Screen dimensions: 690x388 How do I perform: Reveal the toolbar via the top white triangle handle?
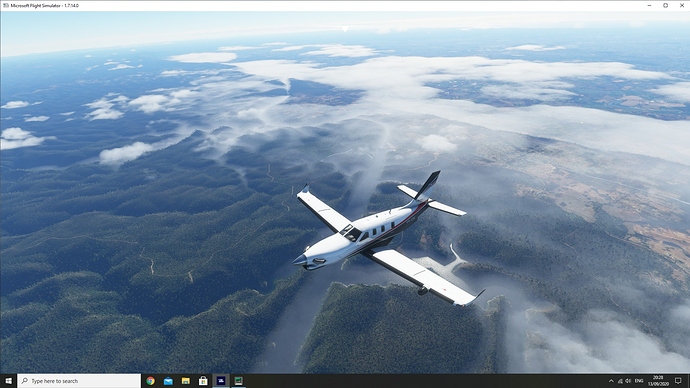345,29
